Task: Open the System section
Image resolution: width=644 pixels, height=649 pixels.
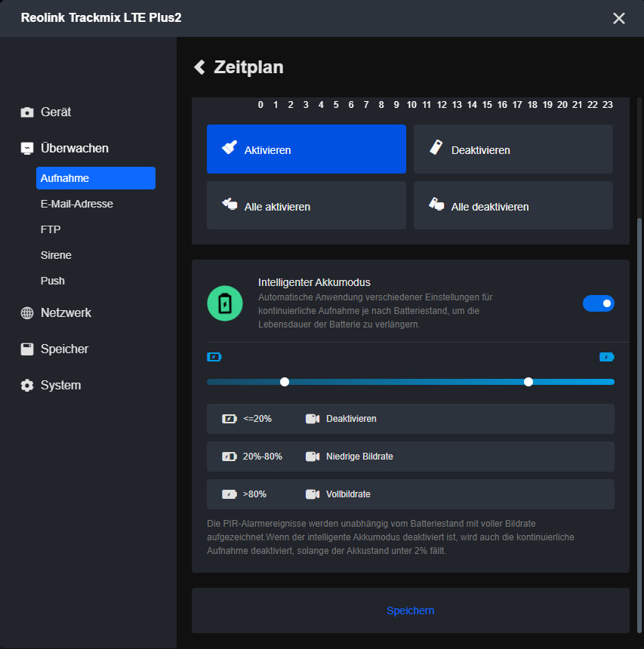Action: coord(61,386)
